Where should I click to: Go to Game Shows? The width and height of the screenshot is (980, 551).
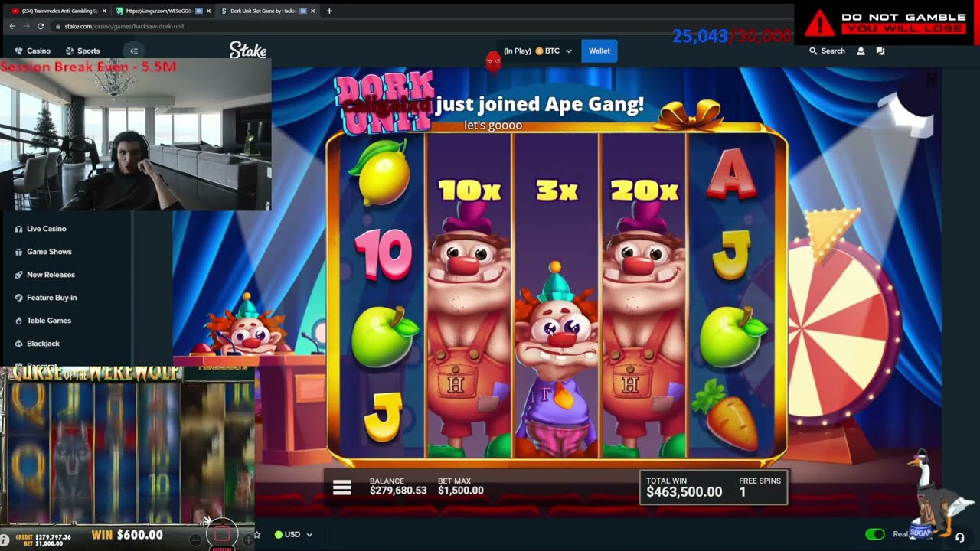point(49,252)
